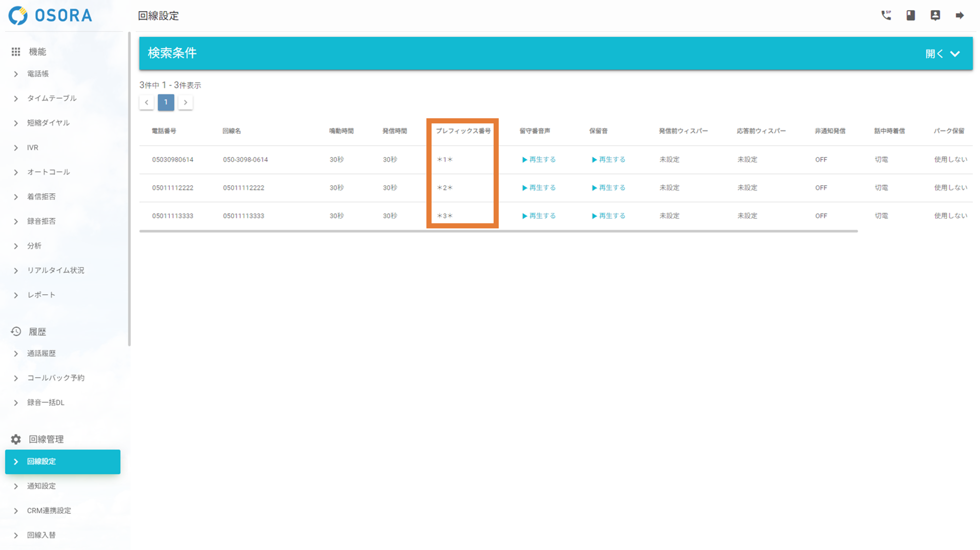This screenshot has width=980, height=550.
Task: Open 通話履歴 from the sidebar
Action: point(42,353)
